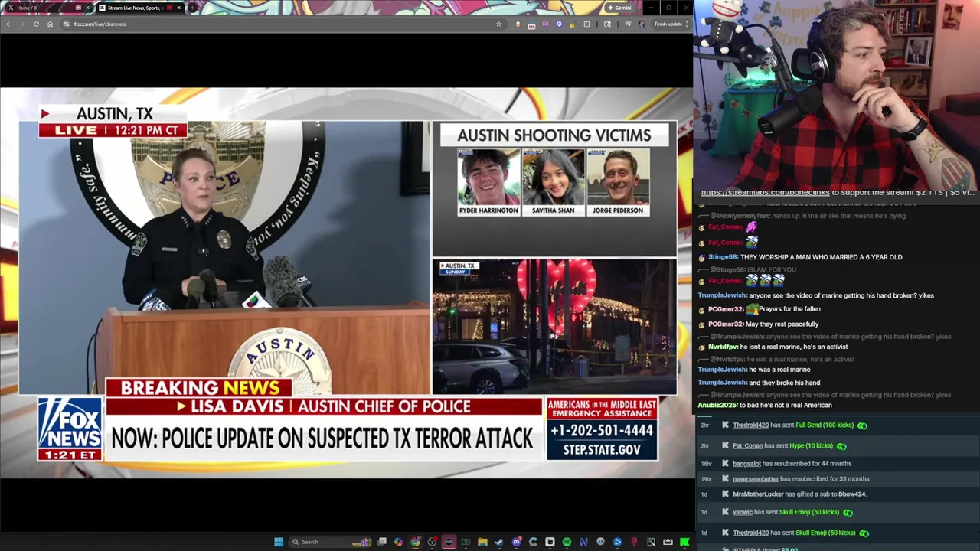The width and height of the screenshot is (980, 551).
Task: Go forward in the browser
Action: 22,24
